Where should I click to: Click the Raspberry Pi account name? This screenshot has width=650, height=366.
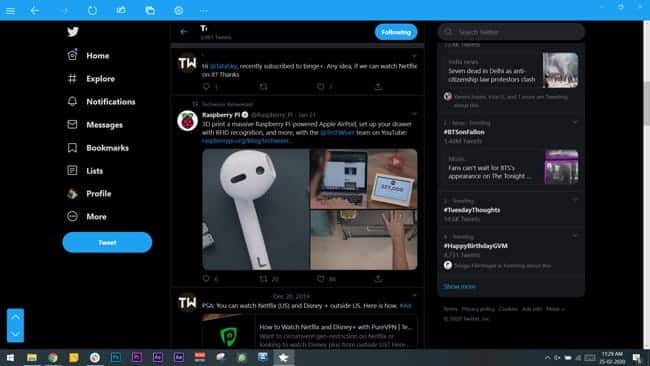click(x=221, y=115)
